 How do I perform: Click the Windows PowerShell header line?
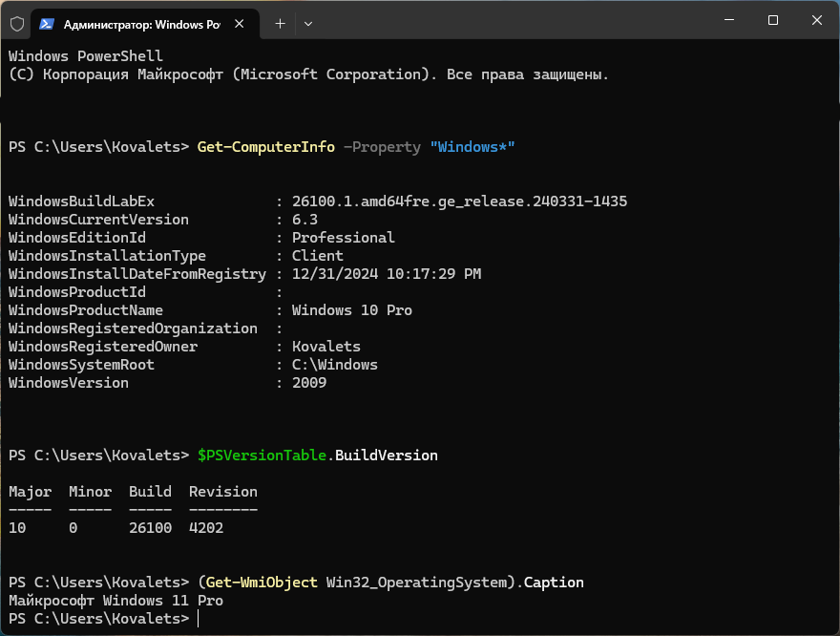tap(86, 56)
